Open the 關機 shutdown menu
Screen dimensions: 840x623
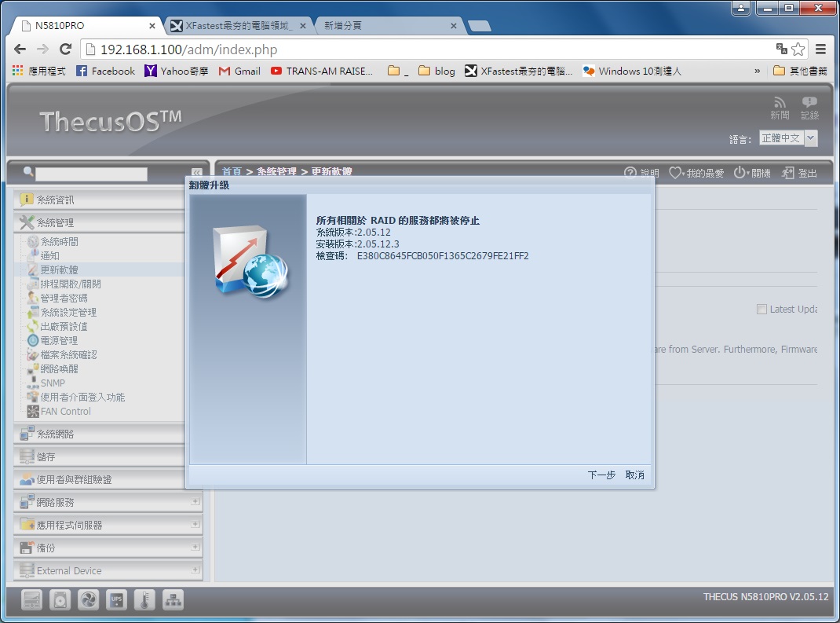[x=751, y=173]
